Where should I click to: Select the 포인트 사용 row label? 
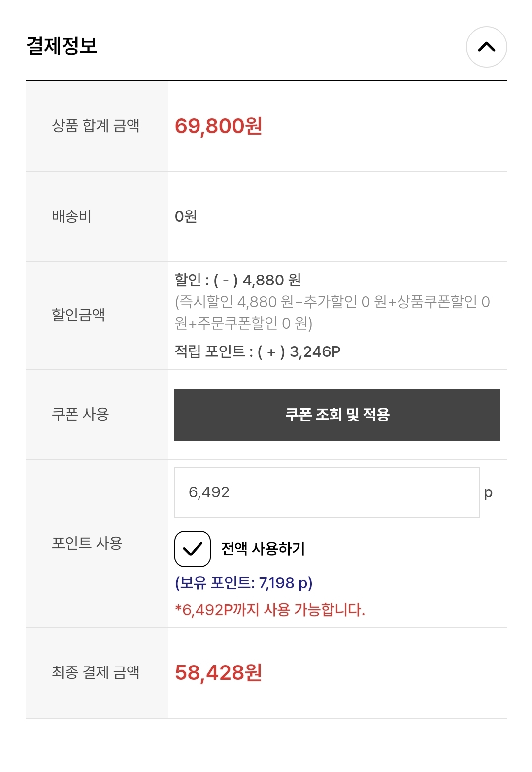[x=87, y=543]
